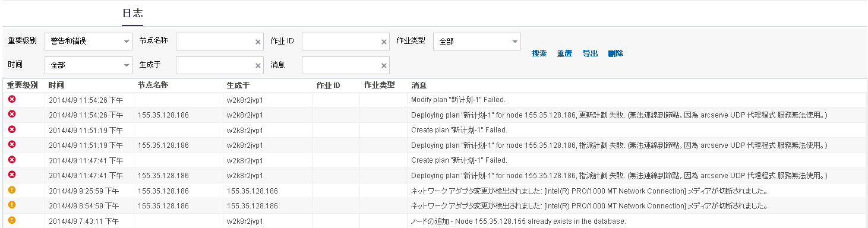
Task: Clear the 消息 filter with X icon
Action: (x=384, y=66)
